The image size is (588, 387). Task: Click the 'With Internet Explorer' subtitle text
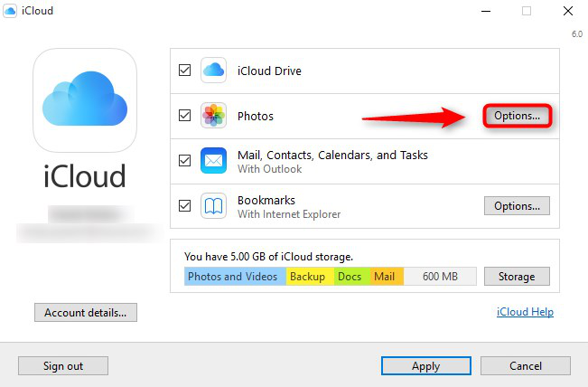289,214
